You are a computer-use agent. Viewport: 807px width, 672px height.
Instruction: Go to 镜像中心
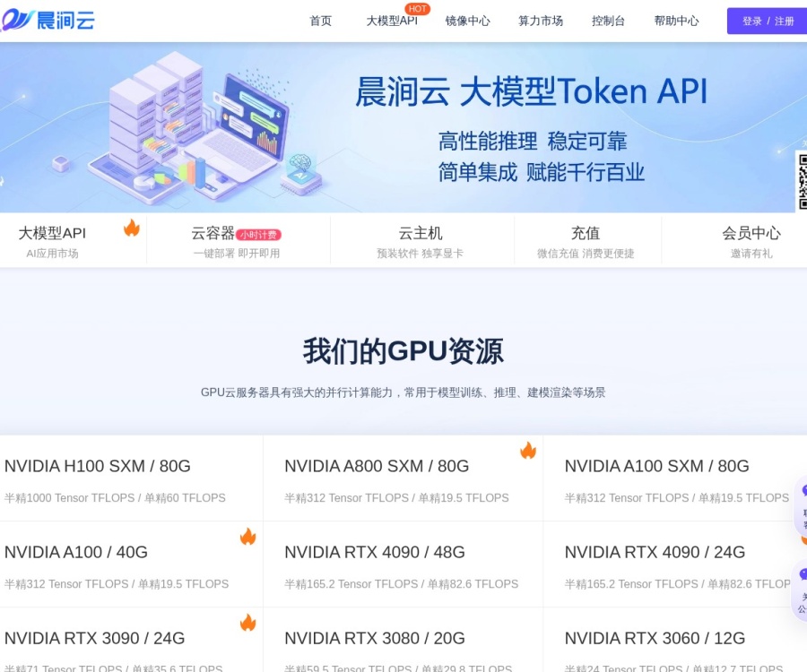(467, 22)
